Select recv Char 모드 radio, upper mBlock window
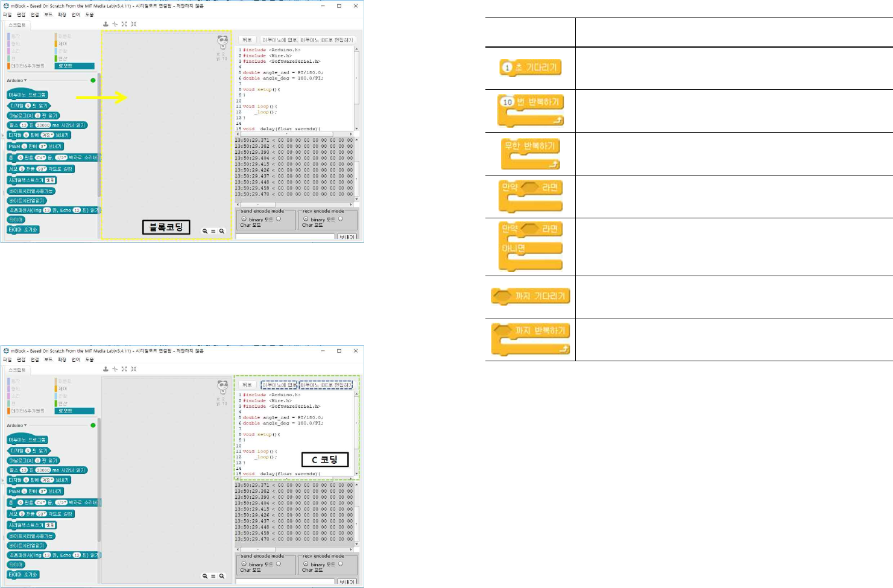The height and width of the screenshot is (588, 893). 341,219
